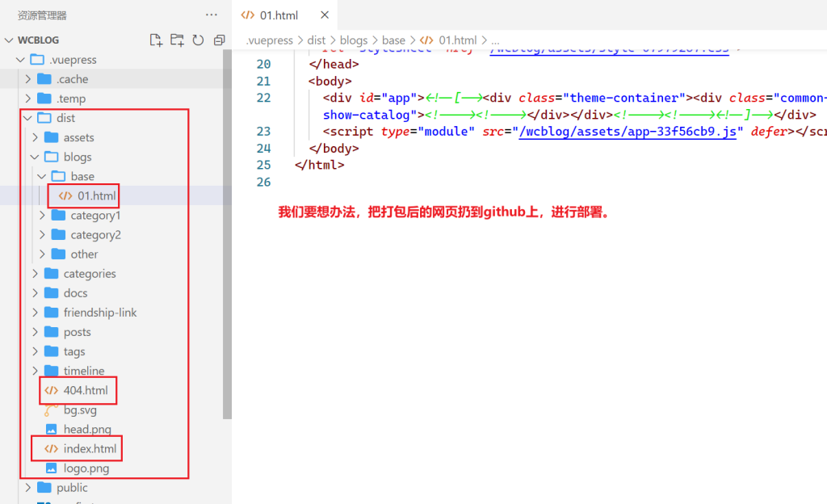Click the base folder icon

58,176
